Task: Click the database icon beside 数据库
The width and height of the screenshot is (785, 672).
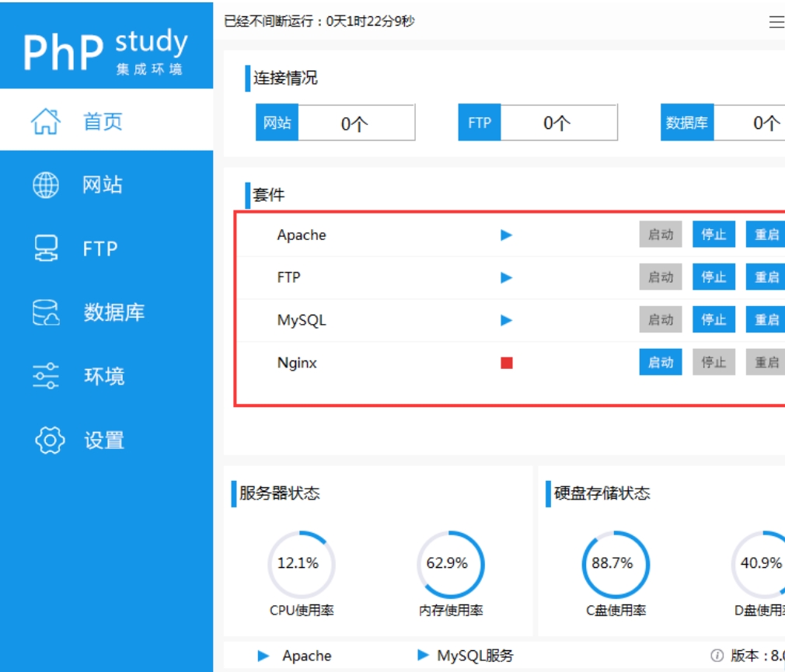Action: tap(46, 312)
